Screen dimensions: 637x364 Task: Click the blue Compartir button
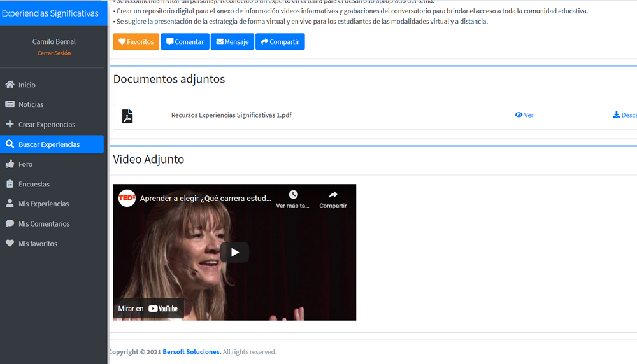[280, 42]
